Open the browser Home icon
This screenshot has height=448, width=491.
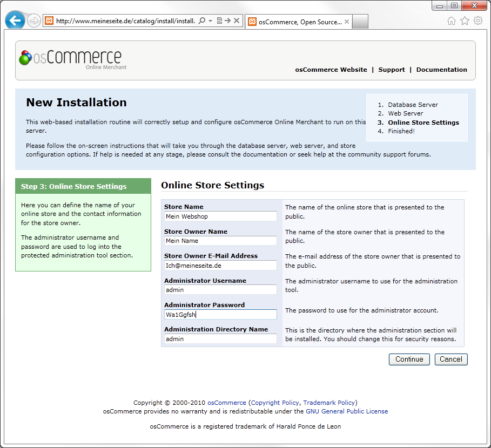(452, 21)
